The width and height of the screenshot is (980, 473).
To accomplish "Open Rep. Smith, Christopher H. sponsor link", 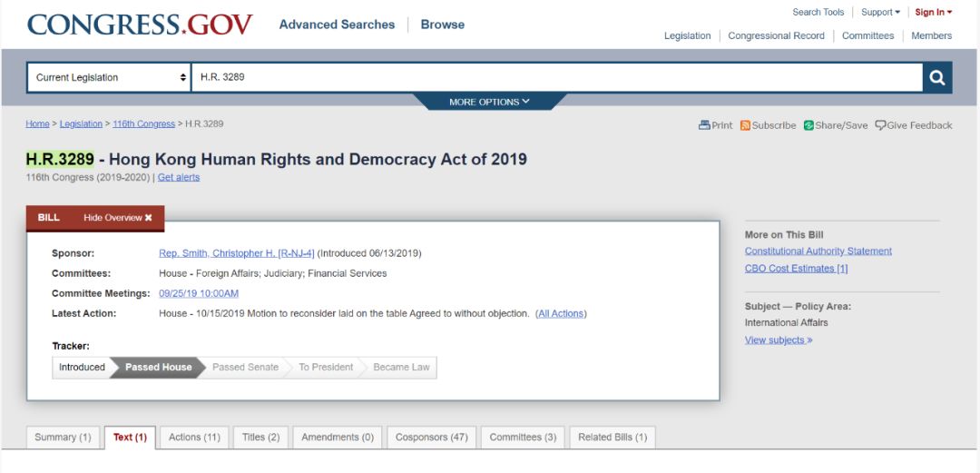I will (236, 253).
